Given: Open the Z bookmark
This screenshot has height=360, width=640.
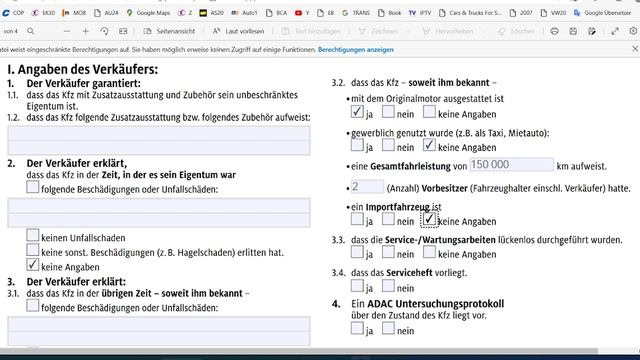Looking at the screenshot, I should click(185, 13).
